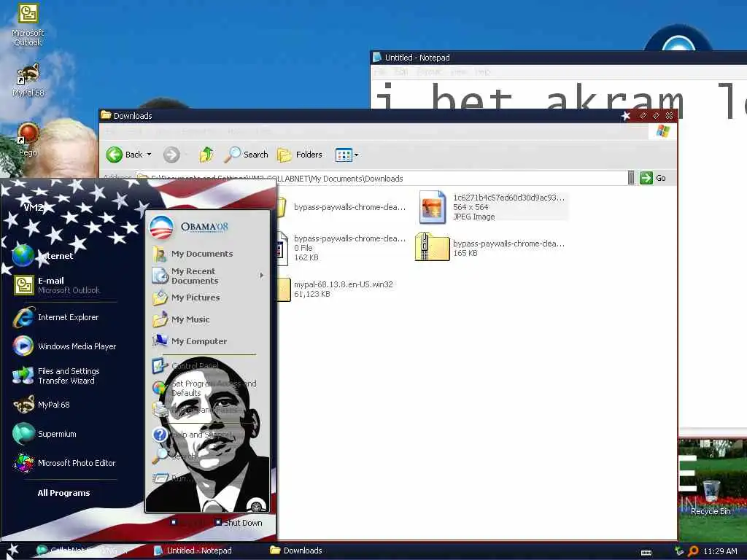Click the address bar path field
Viewport: 747px width, 560px height.
[x=381, y=179]
